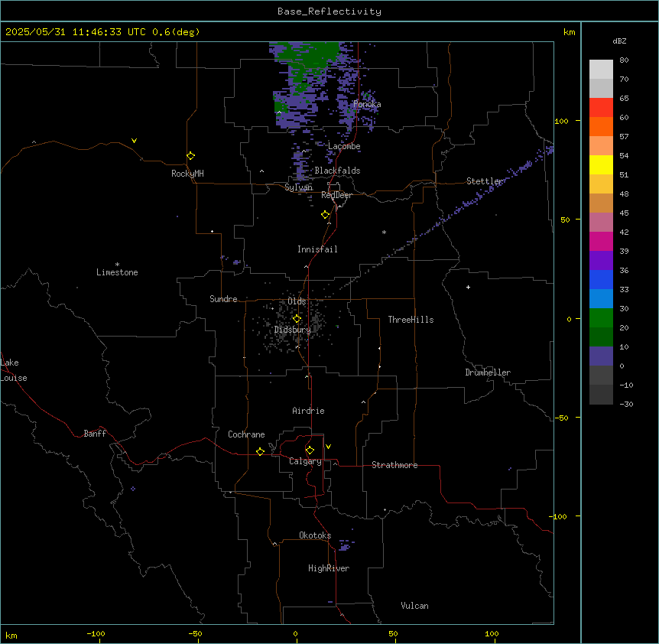Click the Sylvan label on the map
The image size is (659, 644).
pos(298,187)
